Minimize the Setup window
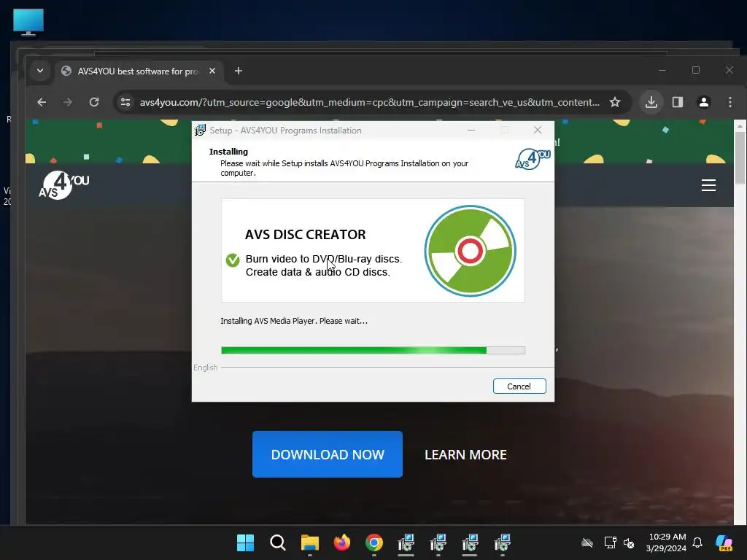 471,130
